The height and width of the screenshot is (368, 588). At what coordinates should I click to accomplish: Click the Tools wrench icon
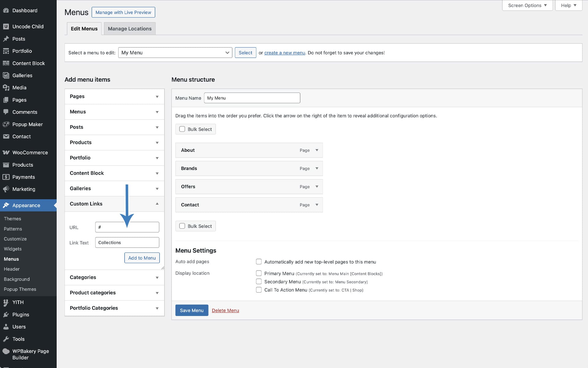(6, 339)
